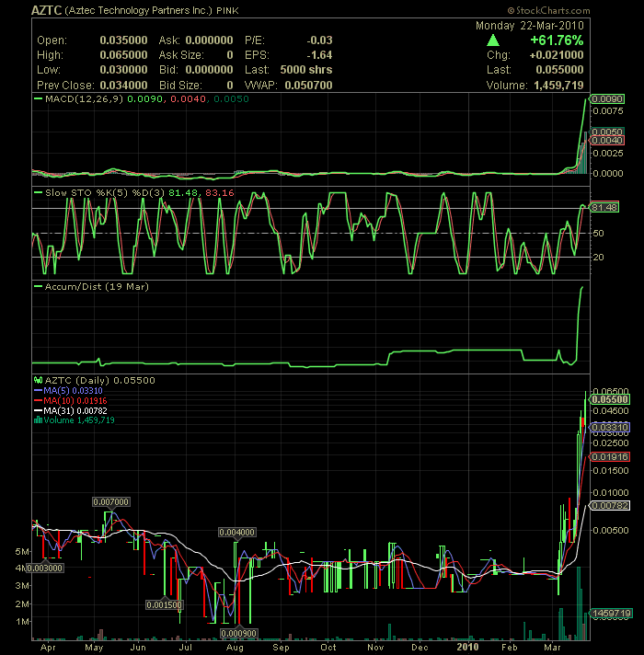Click the white MA(31) line swatch
Screen dimensions: 644x655
point(38,410)
